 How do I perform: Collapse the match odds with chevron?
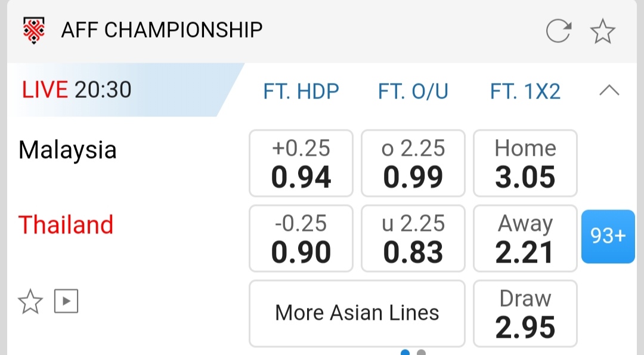(x=609, y=91)
